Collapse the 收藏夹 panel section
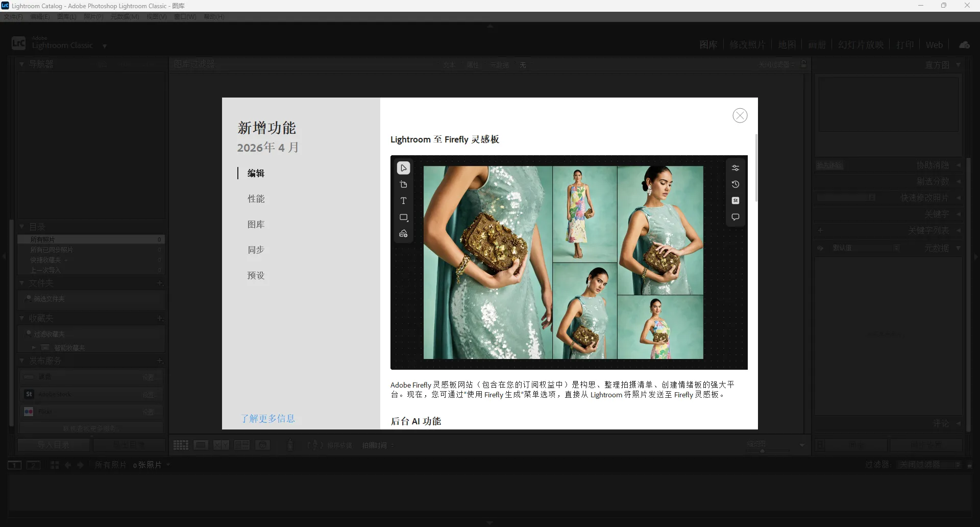 point(21,318)
